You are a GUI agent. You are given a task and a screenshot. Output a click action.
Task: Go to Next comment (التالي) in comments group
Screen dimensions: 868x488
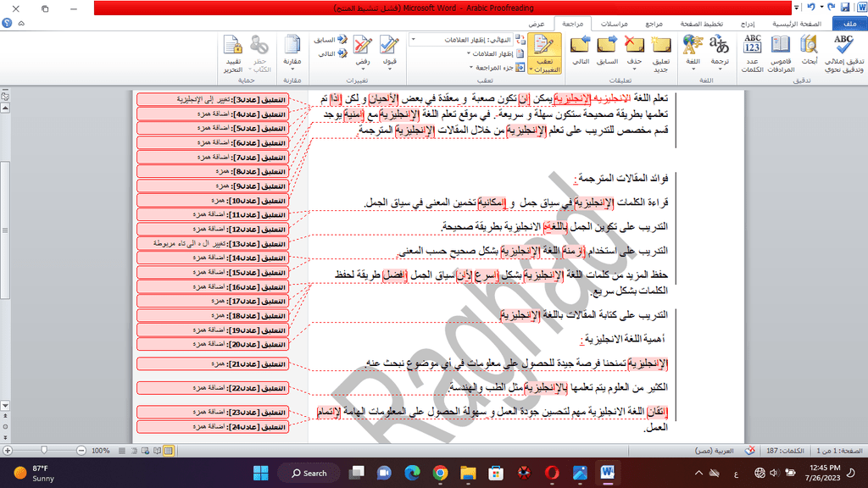tap(580, 50)
